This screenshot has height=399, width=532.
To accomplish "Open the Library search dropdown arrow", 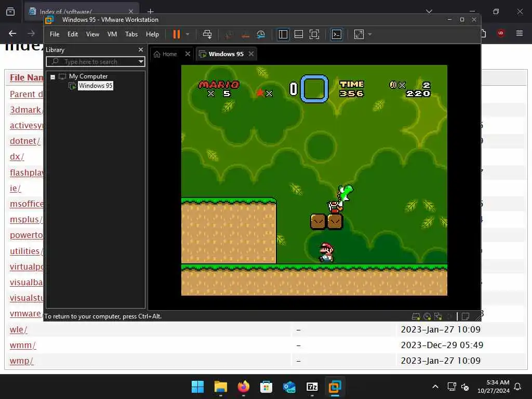I will coord(141,61).
